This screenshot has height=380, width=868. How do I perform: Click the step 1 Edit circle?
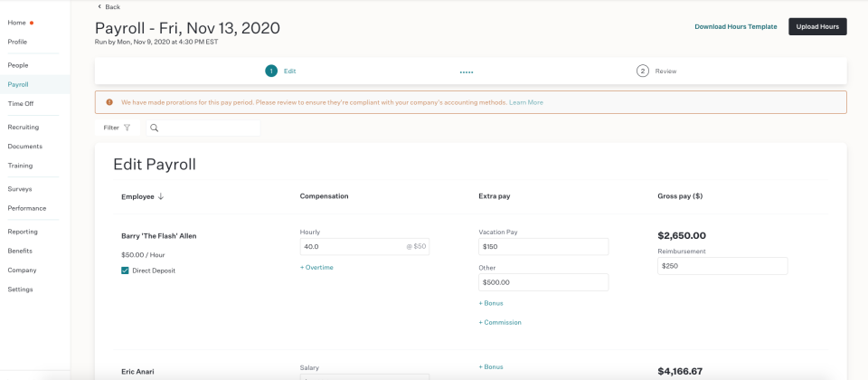pos(270,71)
